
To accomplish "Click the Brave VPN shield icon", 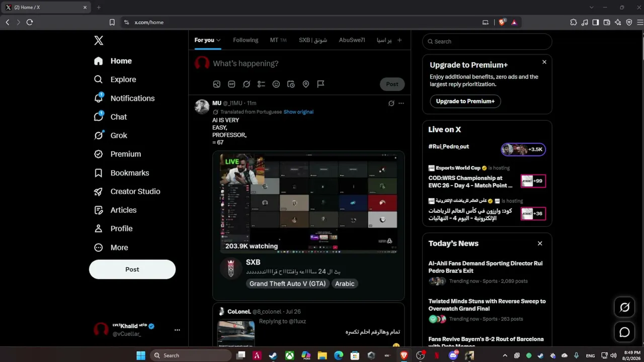I will point(629,22).
